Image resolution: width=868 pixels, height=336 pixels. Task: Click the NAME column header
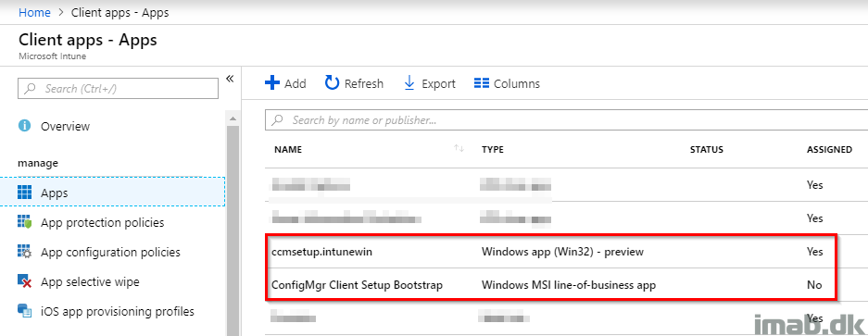288,149
